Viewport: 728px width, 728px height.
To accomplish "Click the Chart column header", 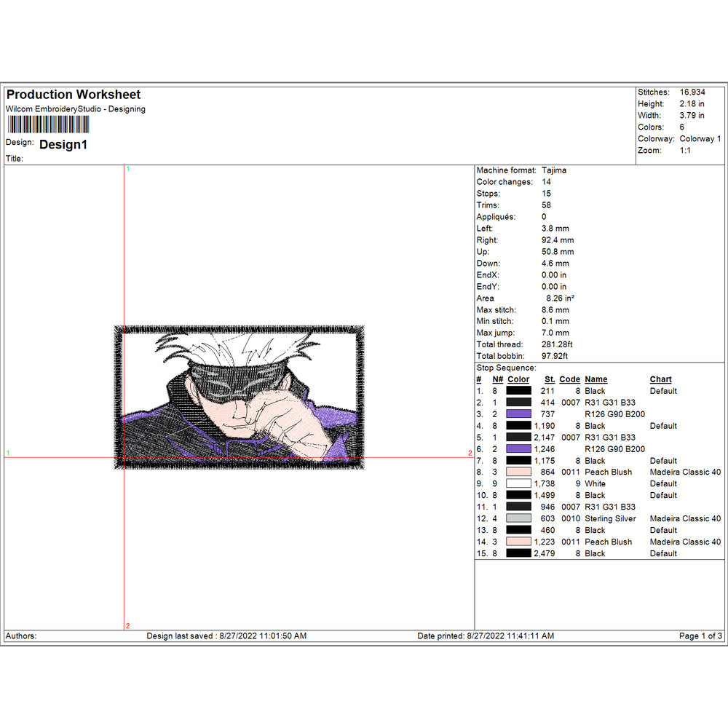I will [660, 379].
